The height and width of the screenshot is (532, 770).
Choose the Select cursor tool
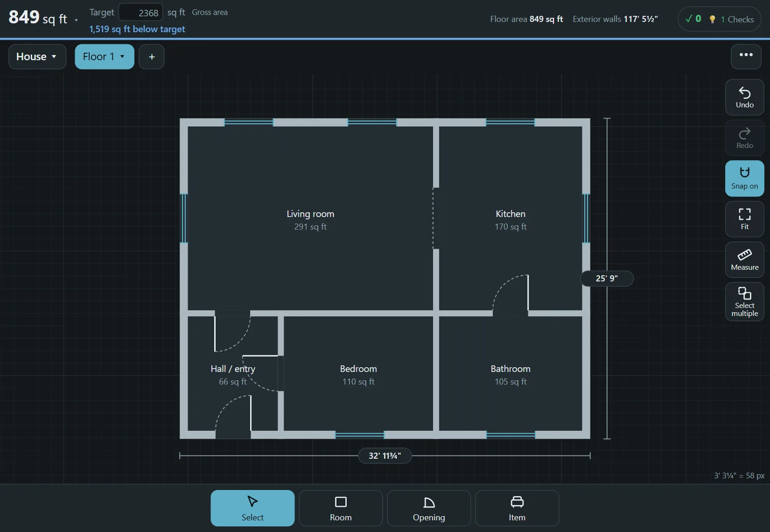[252, 508]
